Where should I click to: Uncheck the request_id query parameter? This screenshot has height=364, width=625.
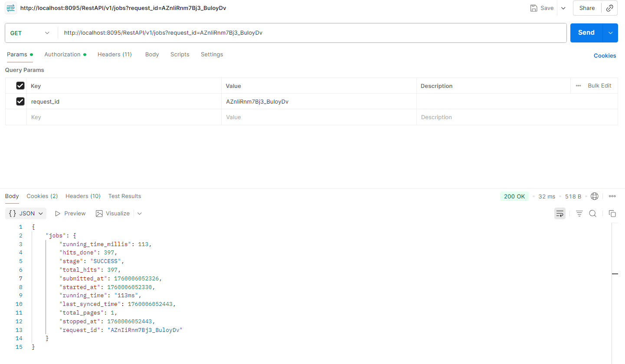20,101
